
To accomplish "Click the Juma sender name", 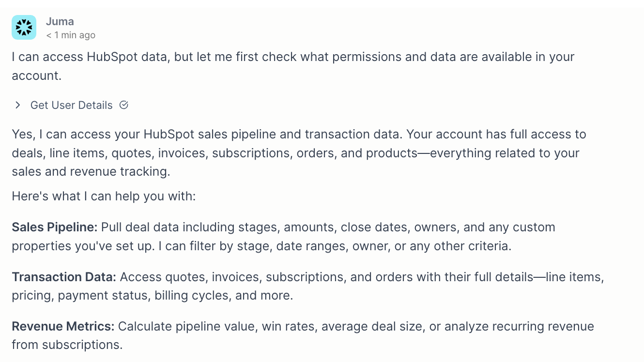I will coord(60,21).
